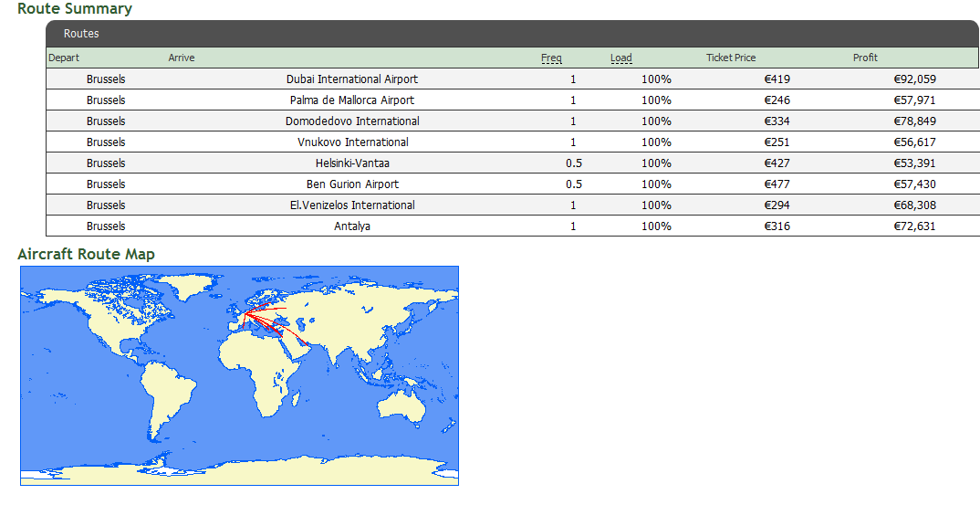Select Dubai International Airport destination
This screenshot has height=526, width=980.
[x=352, y=79]
